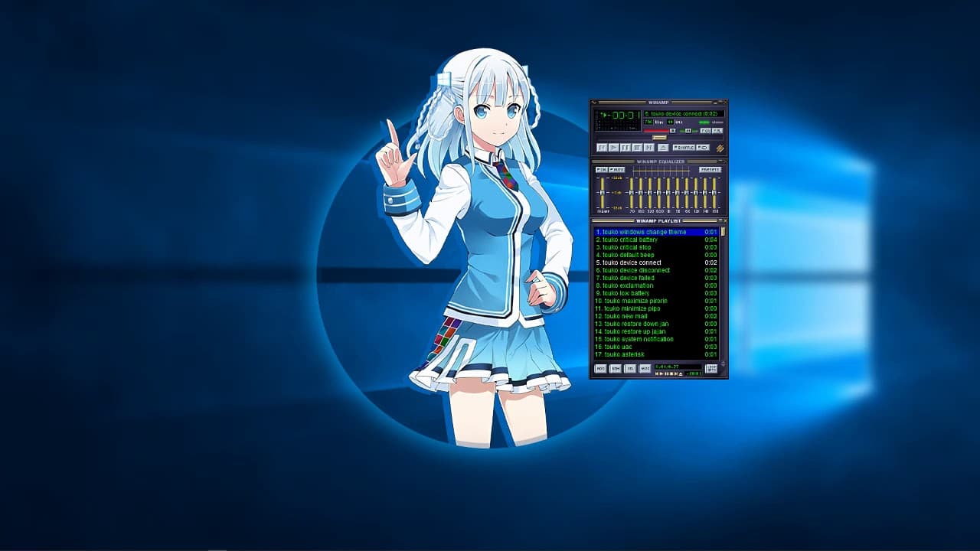Click the Winamp Equalizer title bar
Screen dimensions: 980x551
point(658,161)
